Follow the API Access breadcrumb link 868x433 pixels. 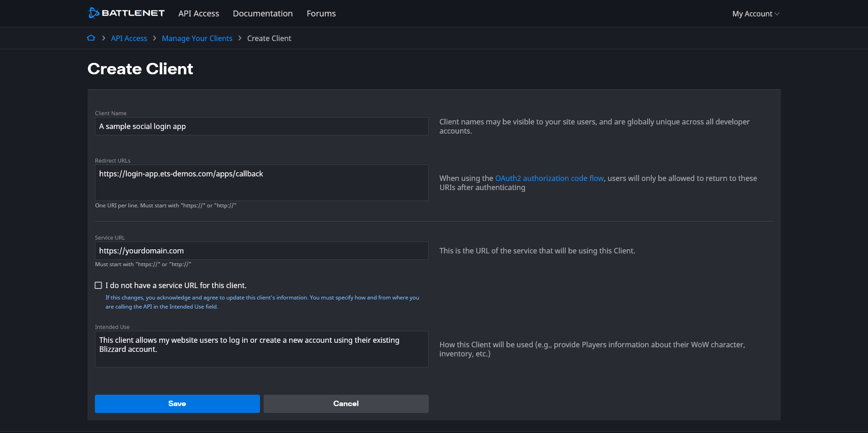pyautogui.click(x=129, y=38)
